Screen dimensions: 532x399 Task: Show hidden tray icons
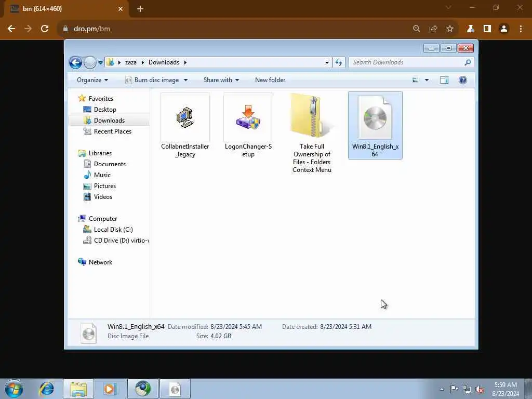pos(442,390)
